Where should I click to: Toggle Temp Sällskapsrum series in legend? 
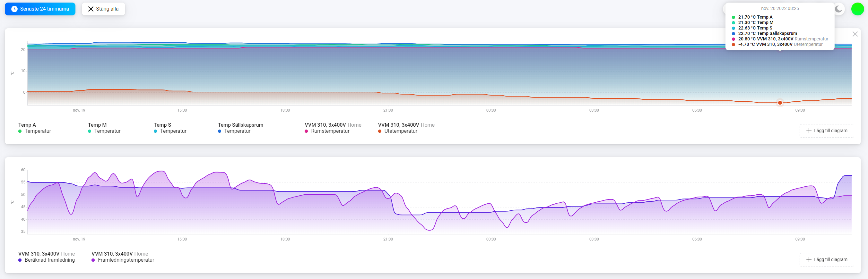[x=240, y=128]
